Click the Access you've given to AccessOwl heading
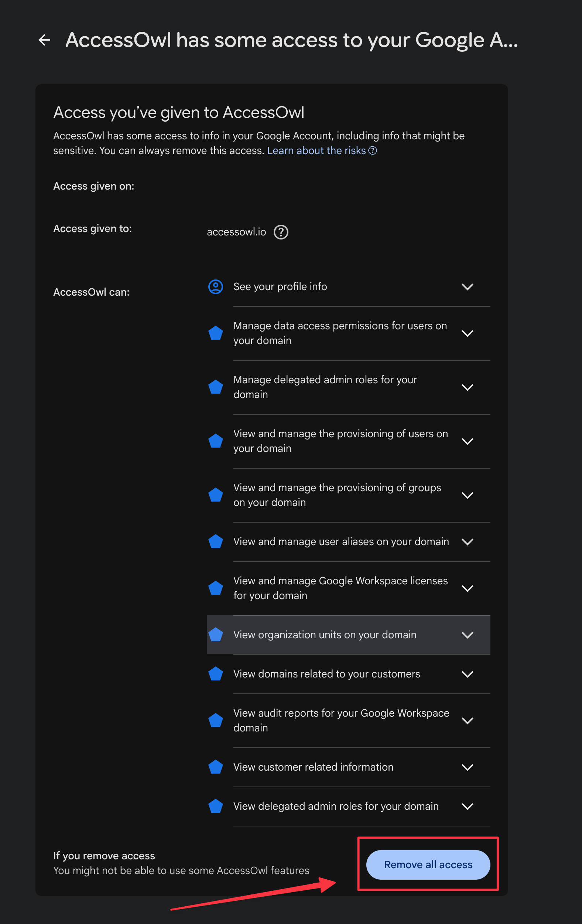This screenshot has height=924, width=582. pos(179,112)
